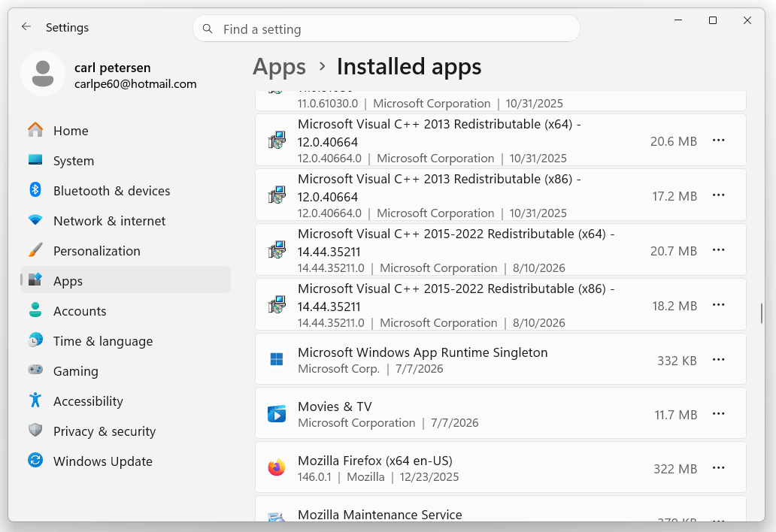Select Personalization in sidebar
Viewport: 776px width, 532px height.
(x=126, y=251)
